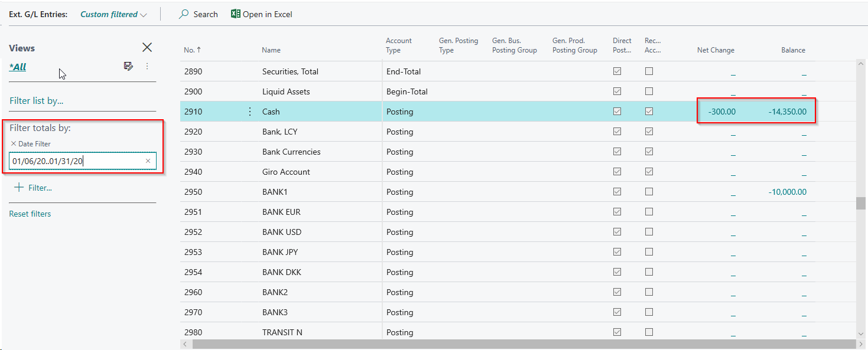The height and width of the screenshot is (350, 868).
Task: Remove the Date Filter using its X icon
Action: [x=13, y=143]
